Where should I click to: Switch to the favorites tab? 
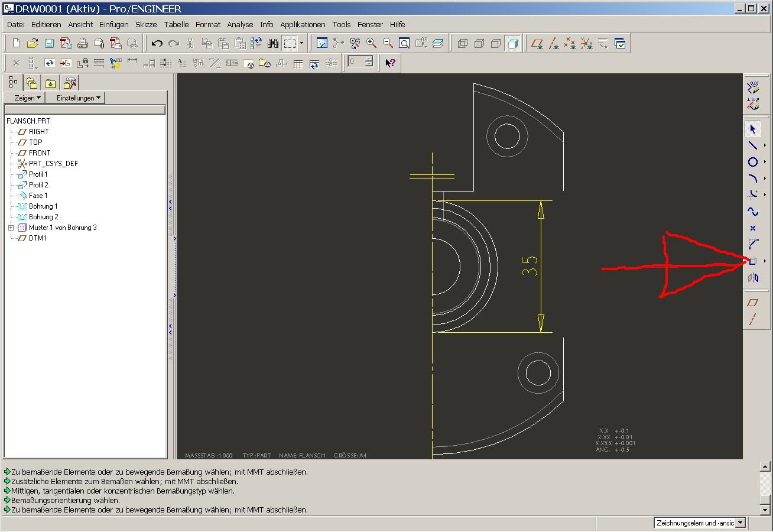pos(51,83)
